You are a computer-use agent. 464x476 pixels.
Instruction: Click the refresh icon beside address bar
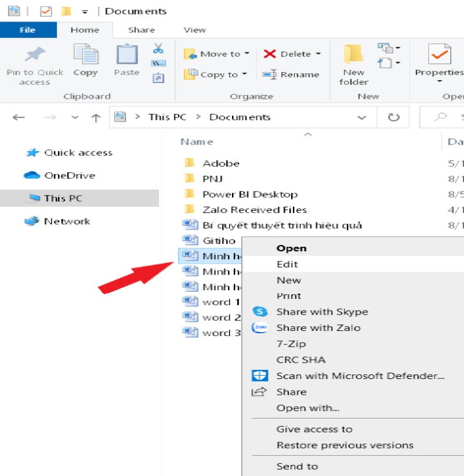(393, 117)
